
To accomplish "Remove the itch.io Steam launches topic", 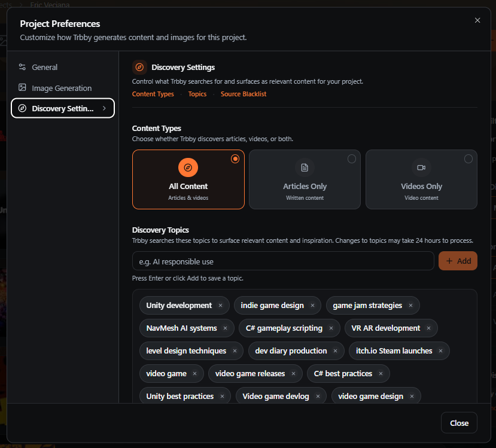I will 440,351.
